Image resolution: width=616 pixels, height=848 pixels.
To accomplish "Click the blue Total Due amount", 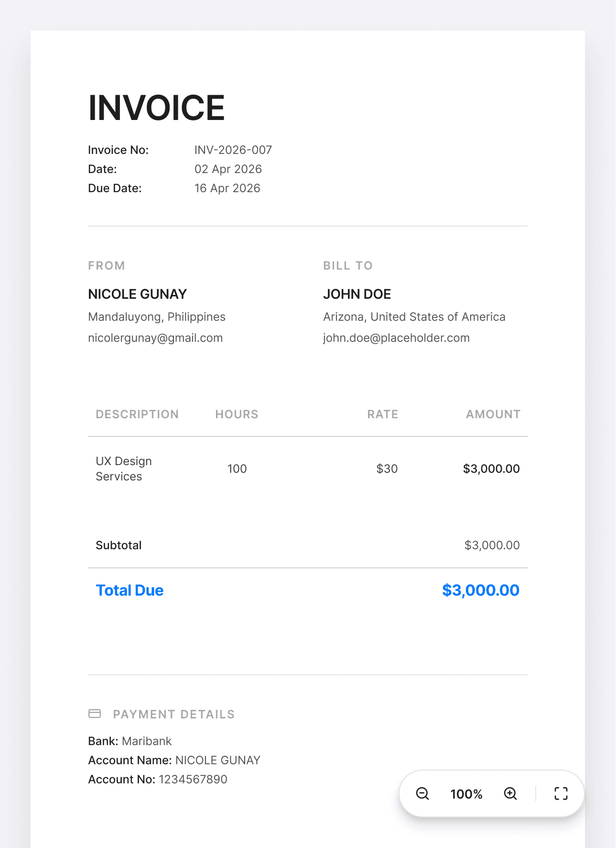I will click(480, 590).
